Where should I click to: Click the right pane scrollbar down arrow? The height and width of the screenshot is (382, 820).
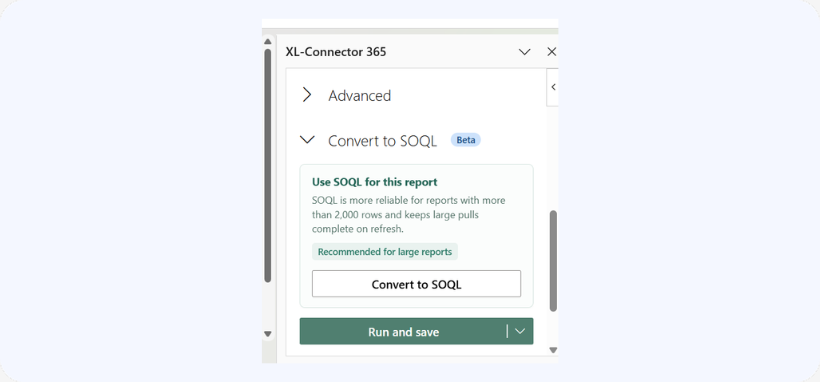click(553, 350)
